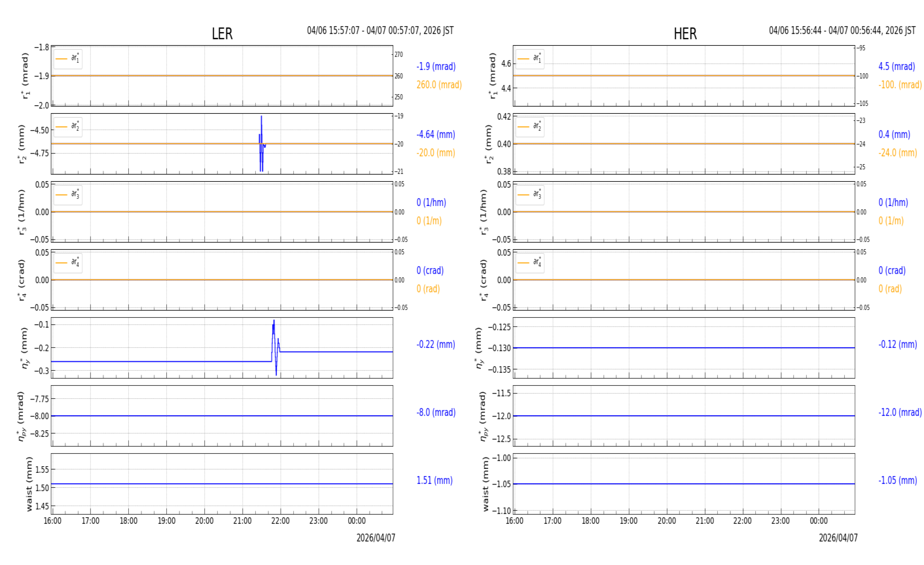
Task: Click the 22:00 tick on the LER time axis
Action: click(281, 521)
